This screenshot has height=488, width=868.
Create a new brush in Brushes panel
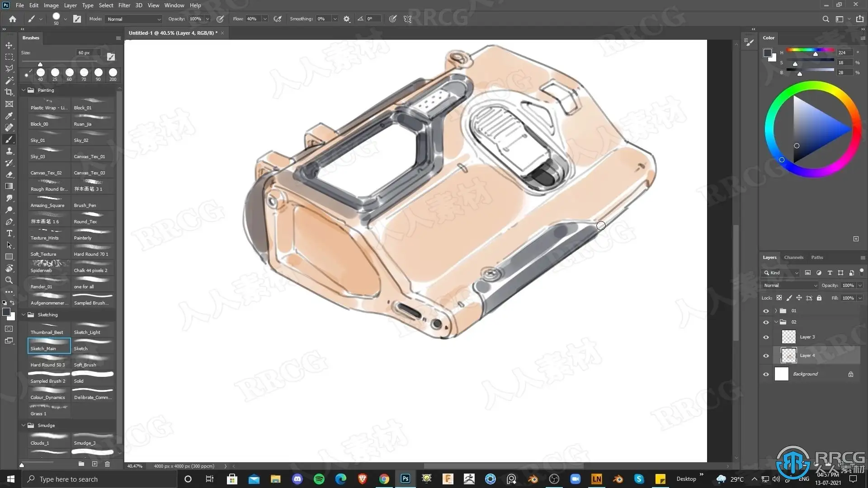[x=94, y=464]
